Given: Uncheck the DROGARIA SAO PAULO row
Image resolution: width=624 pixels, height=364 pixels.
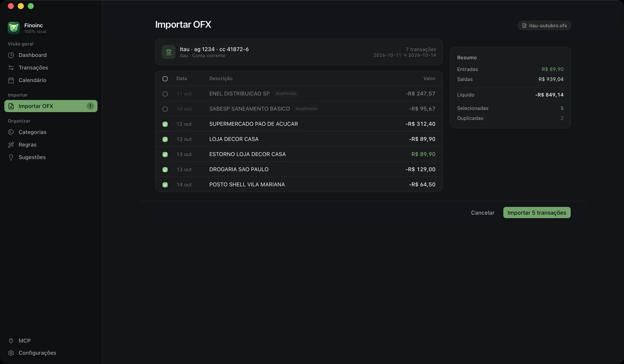Looking at the screenshot, I should 165,170.
